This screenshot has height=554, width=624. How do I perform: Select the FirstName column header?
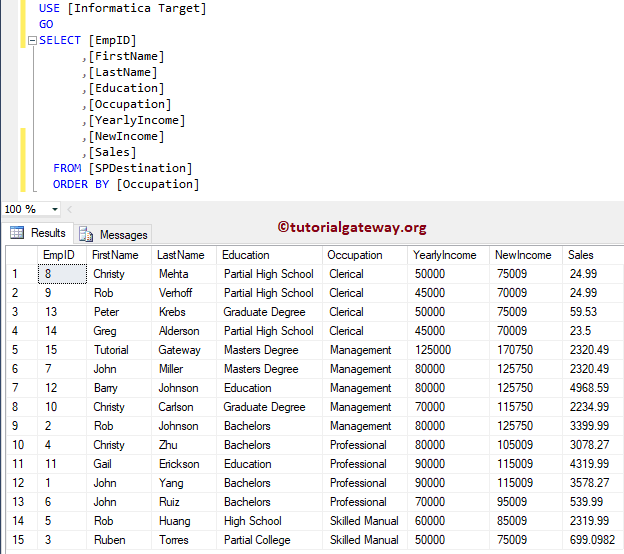tap(119, 255)
